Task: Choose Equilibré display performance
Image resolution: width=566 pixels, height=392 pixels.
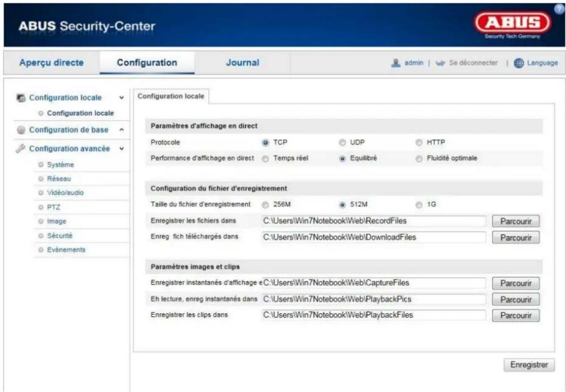Action: pyautogui.click(x=342, y=158)
